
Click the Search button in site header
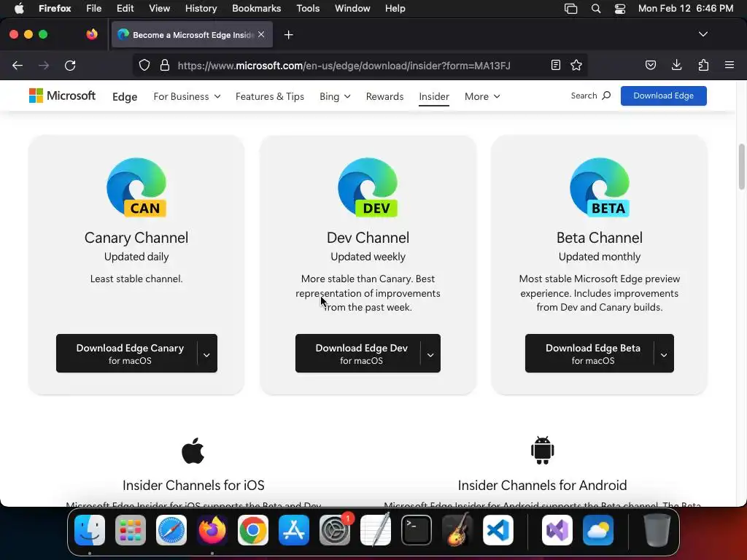tap(591, 96)
